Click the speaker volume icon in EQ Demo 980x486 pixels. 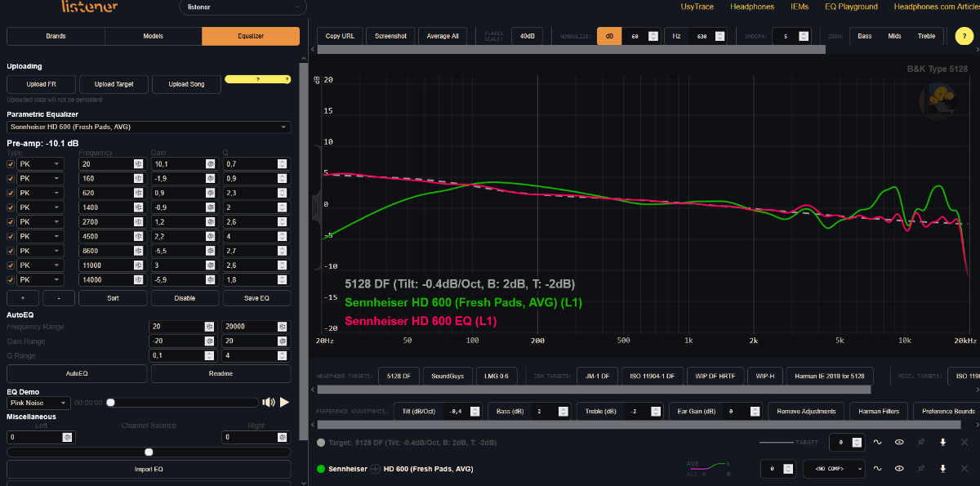[x=268, y=402]
